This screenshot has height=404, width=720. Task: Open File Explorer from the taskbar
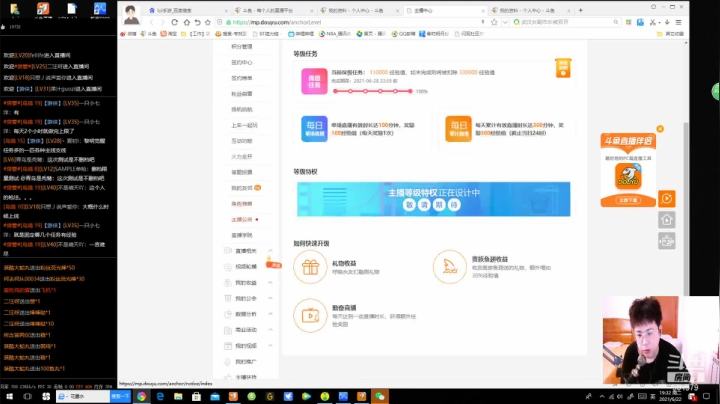pos(178,396)
